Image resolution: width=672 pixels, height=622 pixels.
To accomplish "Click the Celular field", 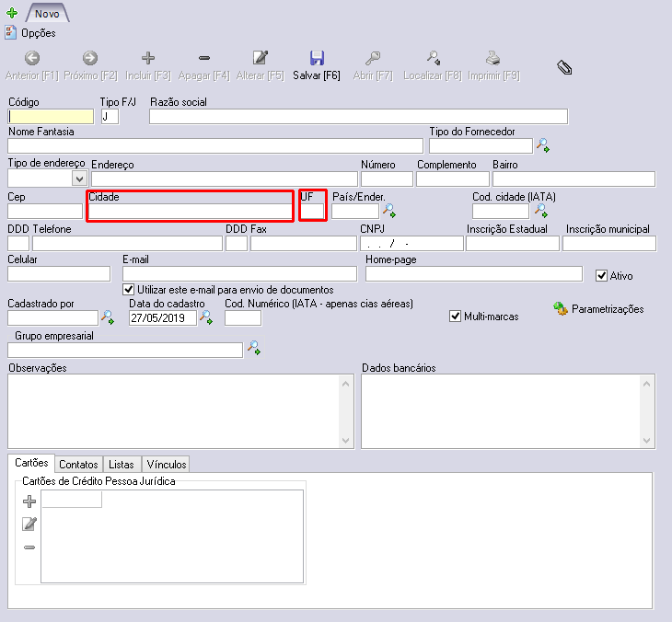I will click(x=59, y=273).
